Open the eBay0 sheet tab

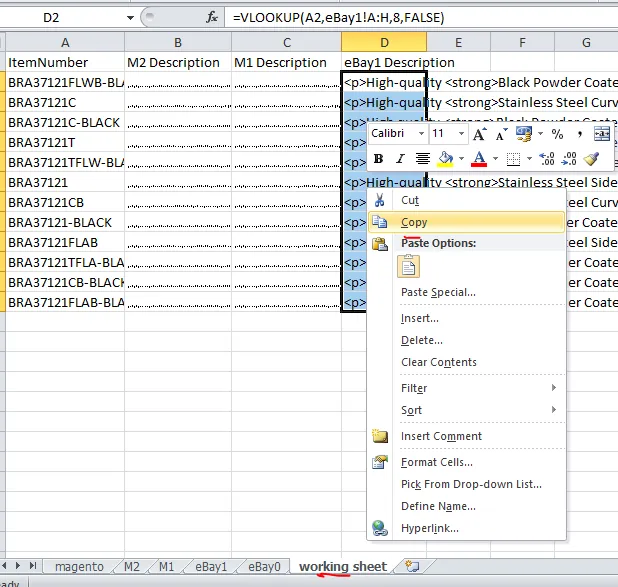(x=264, y=567)
